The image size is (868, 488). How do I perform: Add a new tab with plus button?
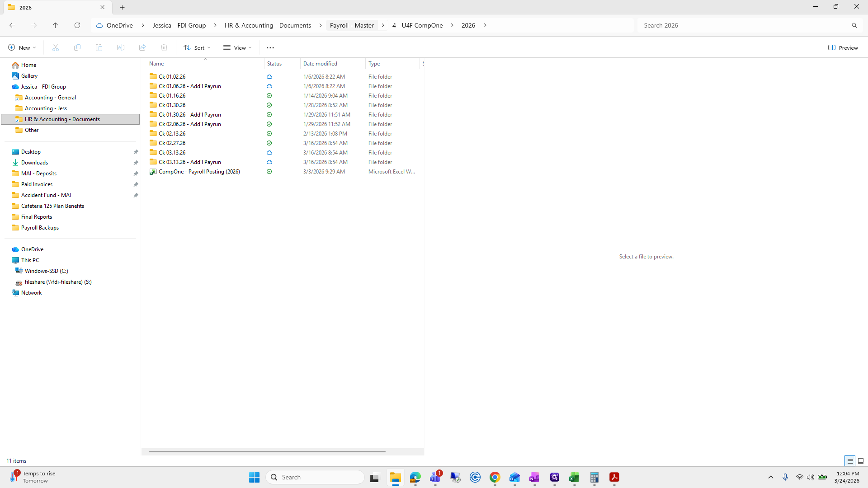(122, 7)
